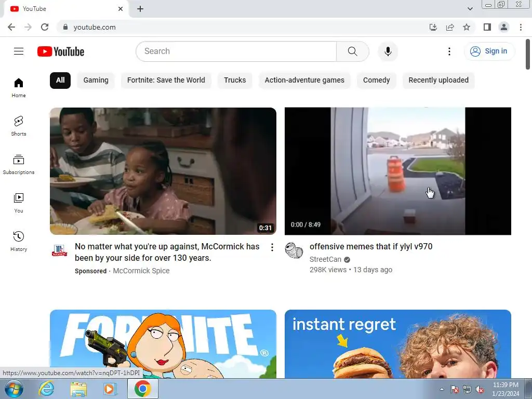
Task: Click in the YouTube Search field
Action: click(236, 51)
